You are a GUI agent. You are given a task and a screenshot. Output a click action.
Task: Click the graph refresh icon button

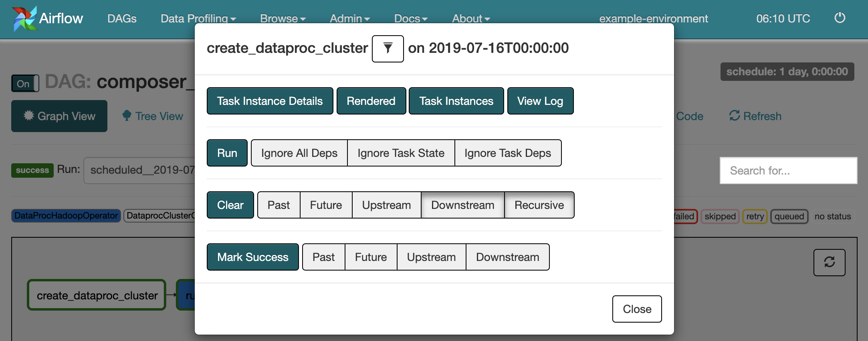[829, 263]
